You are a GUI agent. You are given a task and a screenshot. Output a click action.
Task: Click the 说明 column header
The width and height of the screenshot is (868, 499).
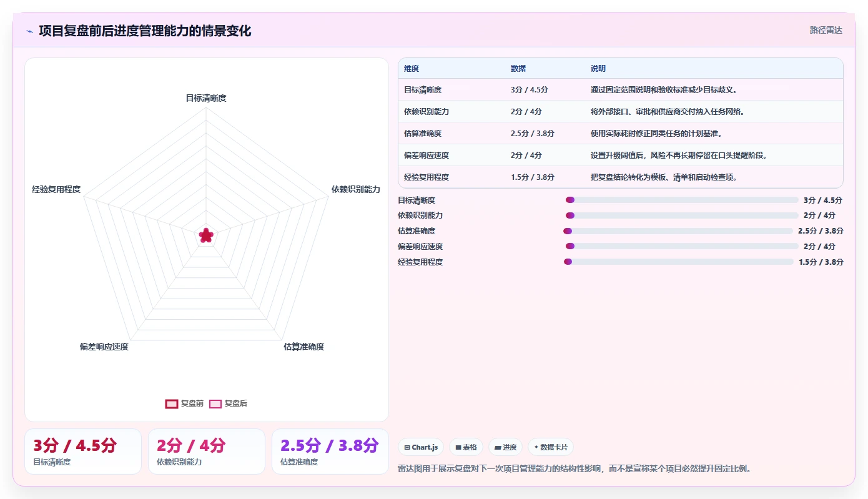click(x=598, y=69)
